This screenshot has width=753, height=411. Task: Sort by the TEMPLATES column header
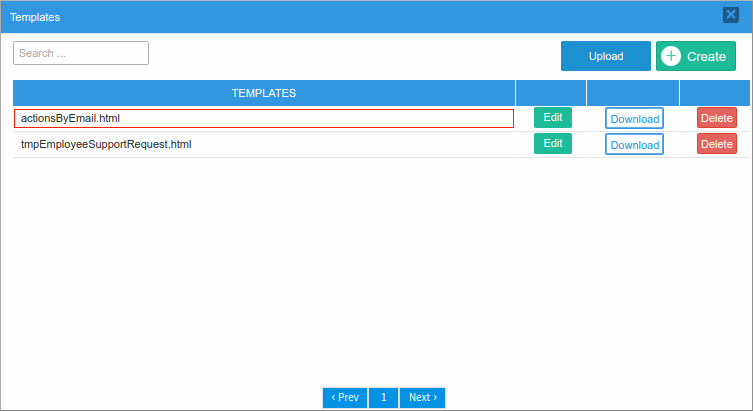[264, 93]
